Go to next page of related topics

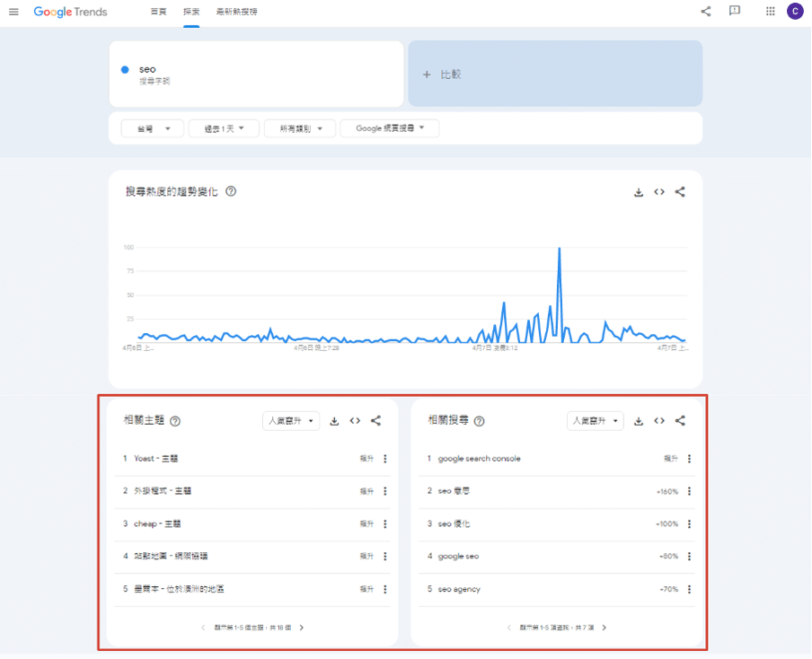click(x=302, y=628)
